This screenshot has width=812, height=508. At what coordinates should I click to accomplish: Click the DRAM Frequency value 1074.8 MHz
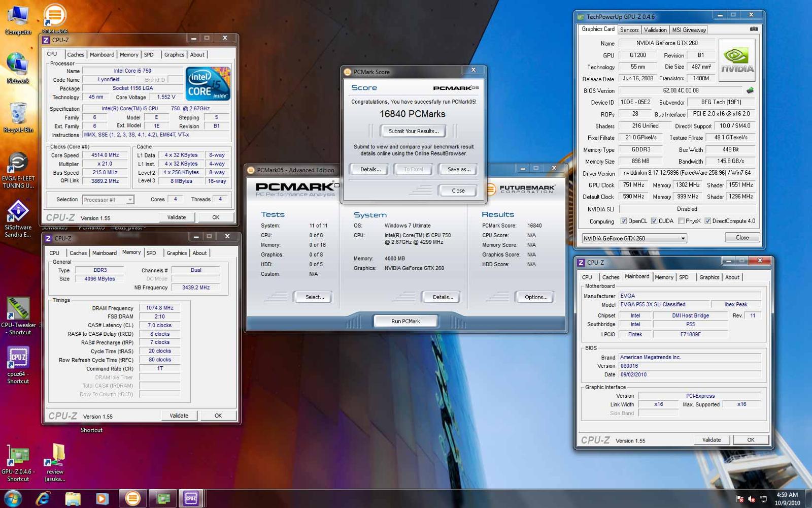(x=159, y=308)
